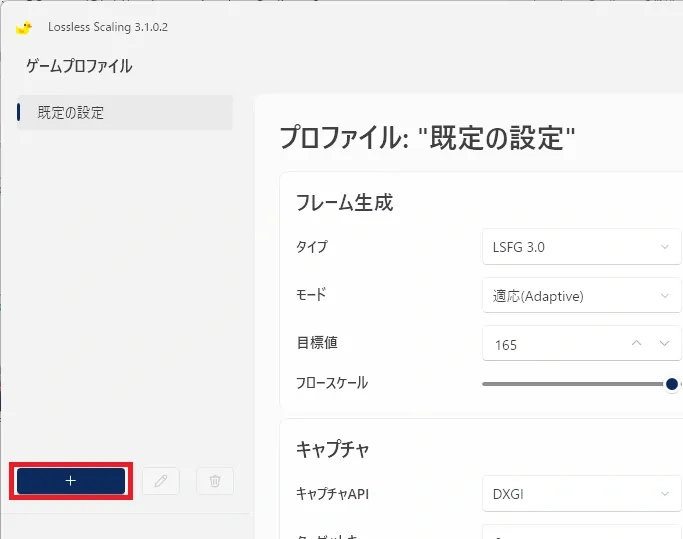Decrease target value with down arrow
Screen dimensions: 683x539
click(x=664, y=343)
